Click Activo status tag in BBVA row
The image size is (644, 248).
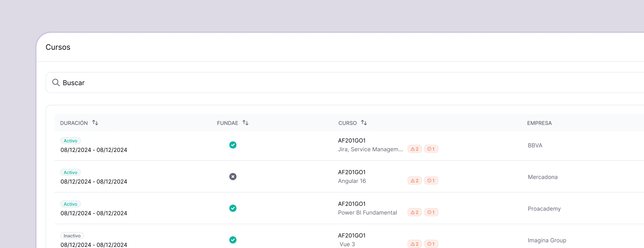[70, 141]
